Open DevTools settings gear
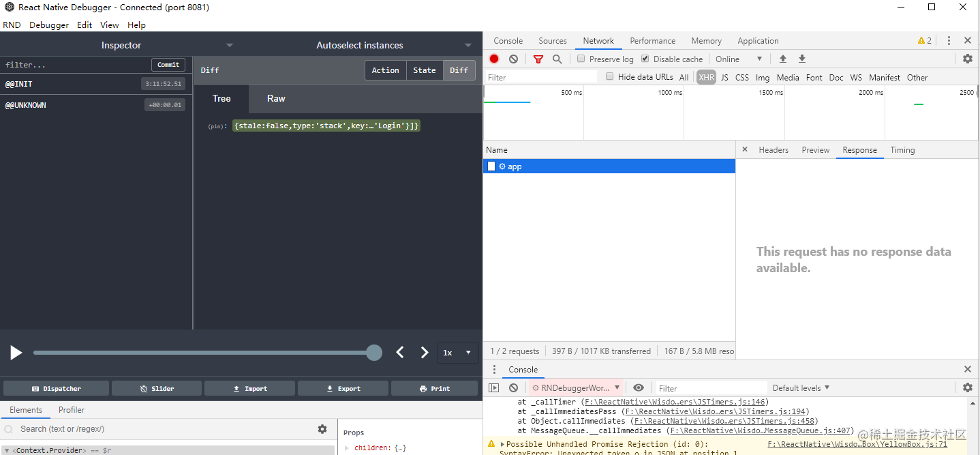The height and width of the screenshot is (455, 980). click(x=968, y=59)
